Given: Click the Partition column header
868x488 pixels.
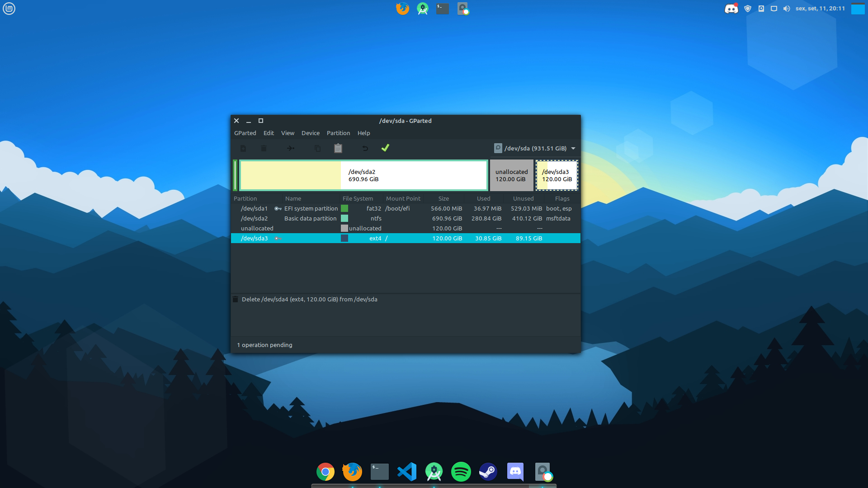Looking at the screenshot, I should coord(257,198).
